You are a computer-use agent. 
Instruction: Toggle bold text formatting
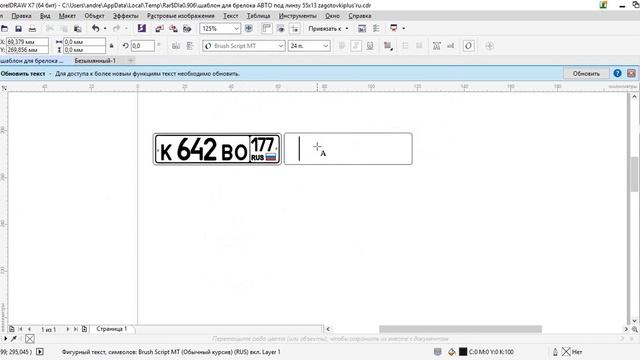click(x=342, y=46)
